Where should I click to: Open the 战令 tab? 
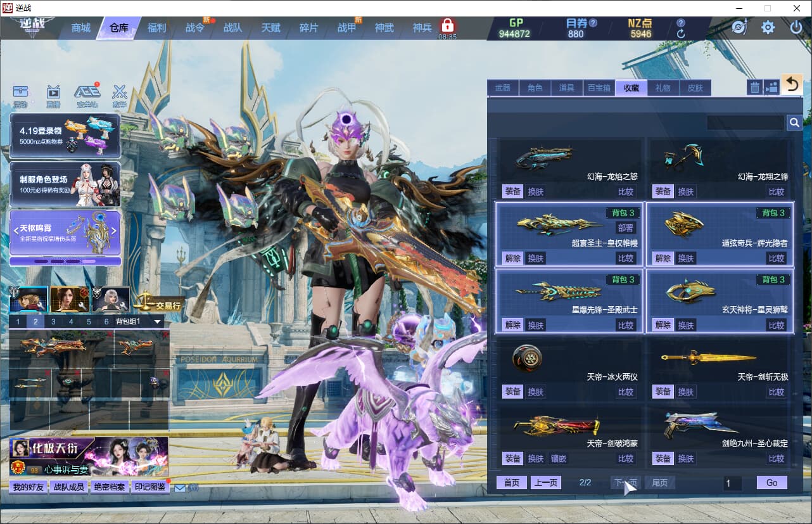194,28
